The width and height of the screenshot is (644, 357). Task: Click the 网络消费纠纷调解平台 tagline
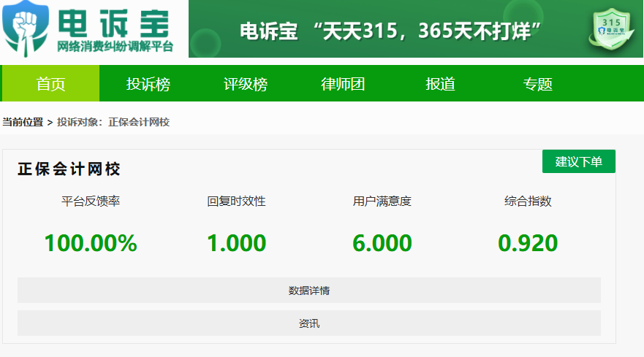coord(115,47)
